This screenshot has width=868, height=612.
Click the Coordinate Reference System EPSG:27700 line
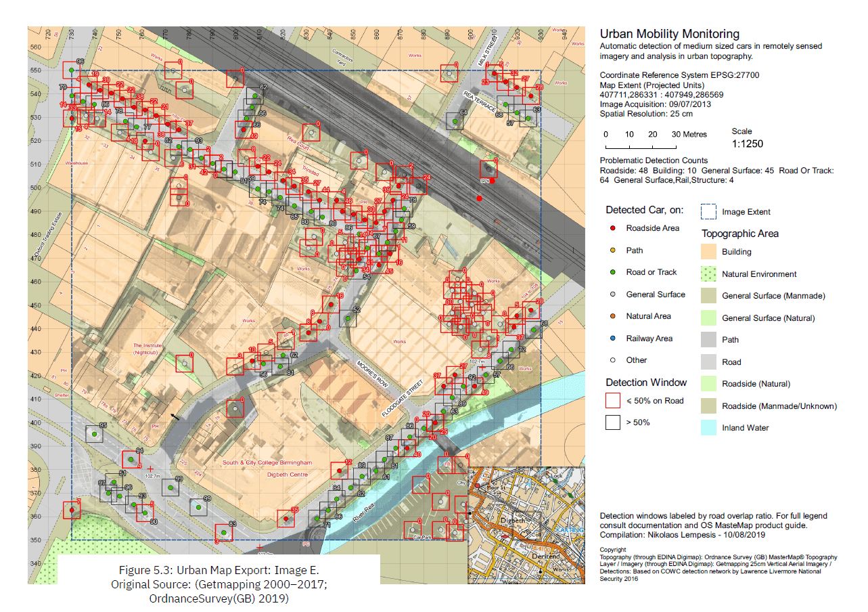pyautogui.click(x=679, y=75)
